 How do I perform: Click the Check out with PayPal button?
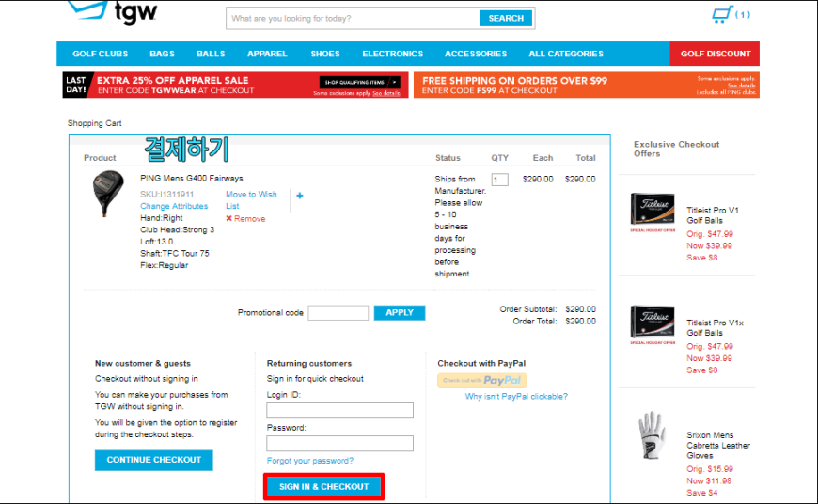[x=482, y=380]
